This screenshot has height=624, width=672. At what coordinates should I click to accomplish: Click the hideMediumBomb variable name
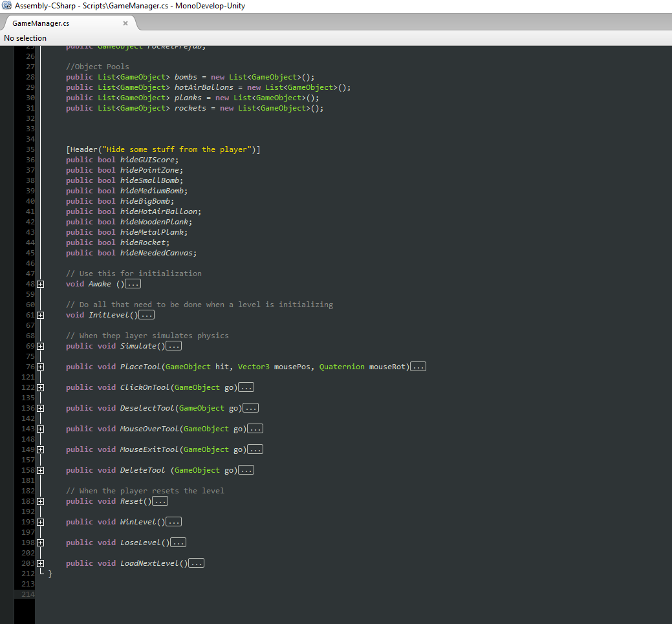pyautogui.click(x=152, y=191)
